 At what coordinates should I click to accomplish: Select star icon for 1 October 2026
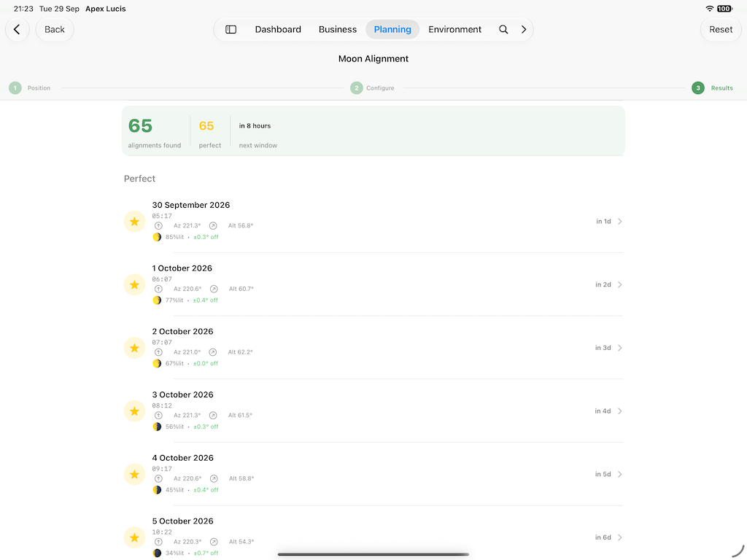[x=134, y=285]
